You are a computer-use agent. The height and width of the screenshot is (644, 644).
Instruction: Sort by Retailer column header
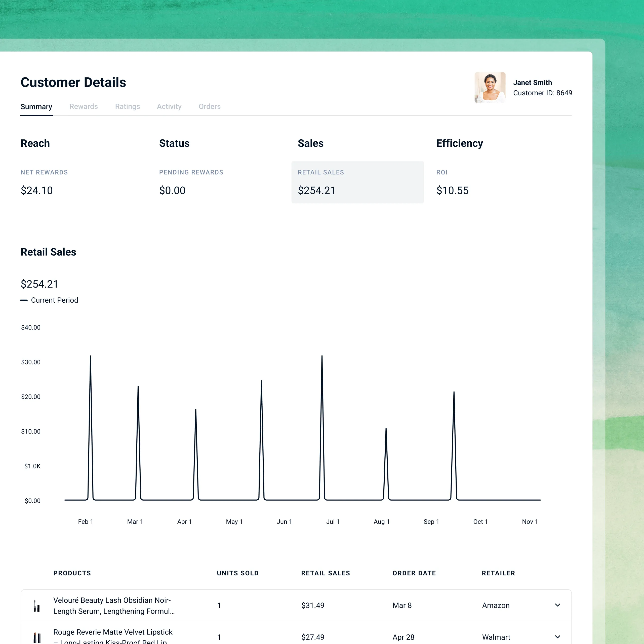tap(498, 573)
